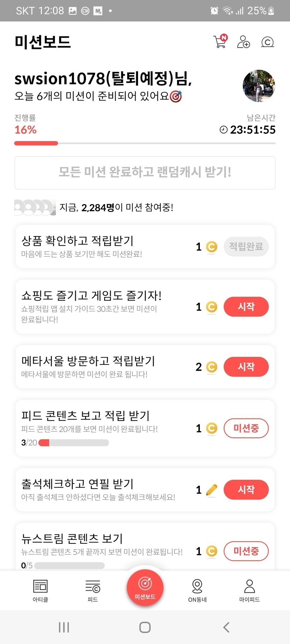
Task: Tap the red mission progress bar
Action: point(36,143)
